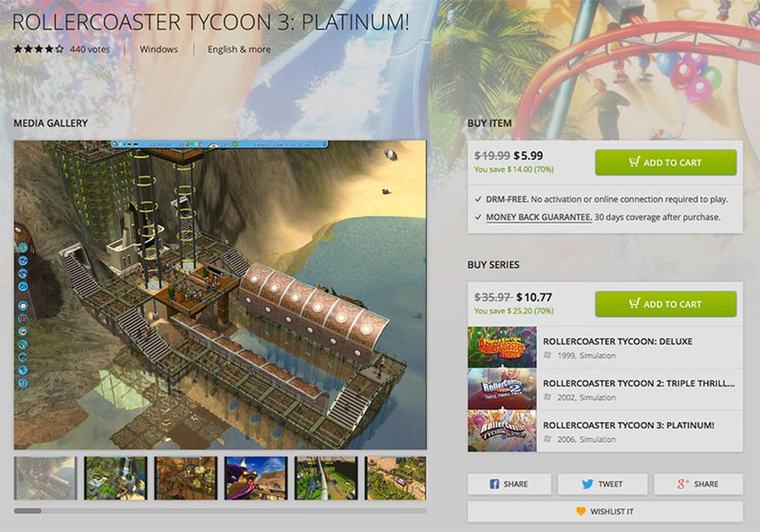Click the 440 votes text
This screenshot has width=760, height=532.
click(x=90, y=49)
